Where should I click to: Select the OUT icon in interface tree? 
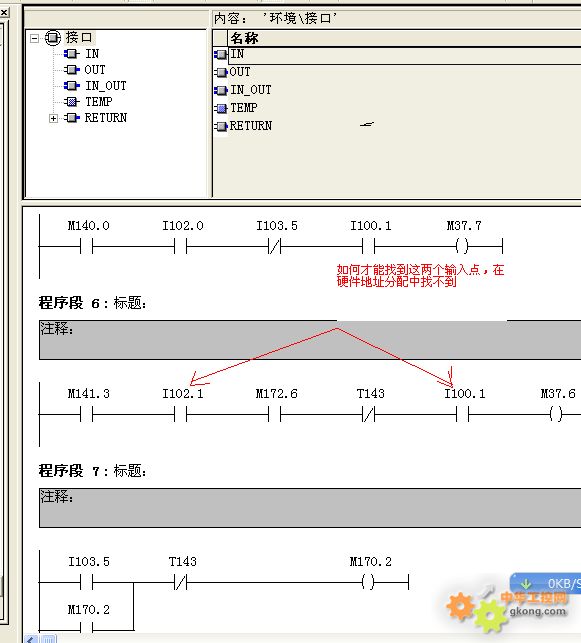[72, 70]
